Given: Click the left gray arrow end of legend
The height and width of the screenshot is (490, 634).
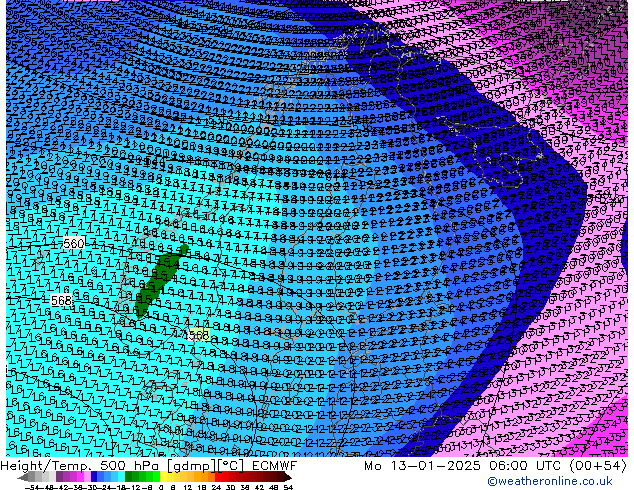Looking at the screenshot, I should (x=23, y=478).
